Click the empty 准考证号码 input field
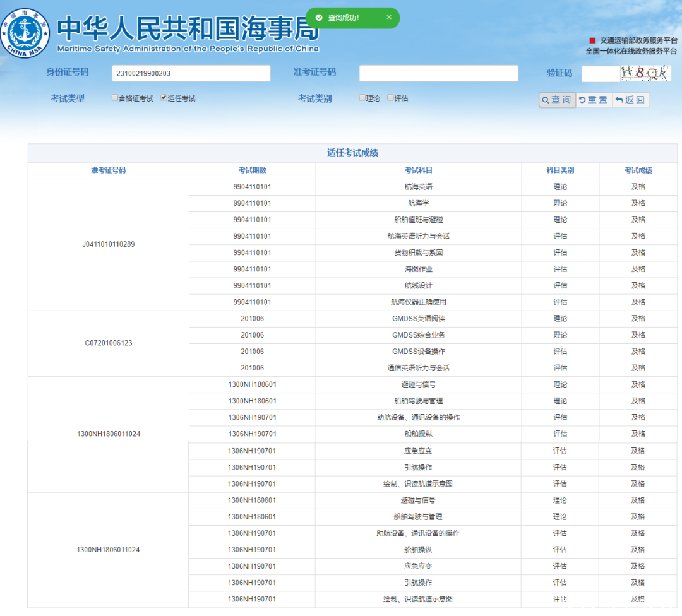Screen dimensions: 682x616 pos(438,73)
